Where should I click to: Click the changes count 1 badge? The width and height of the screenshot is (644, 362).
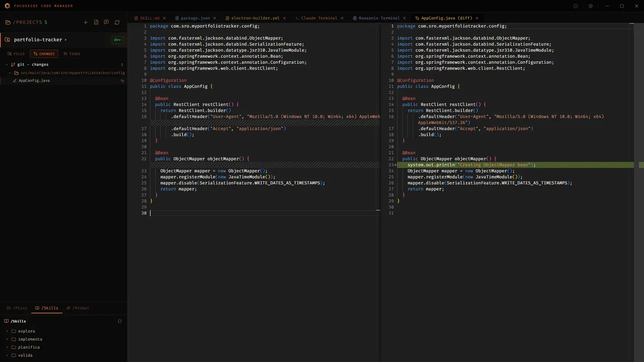point(122,64)
